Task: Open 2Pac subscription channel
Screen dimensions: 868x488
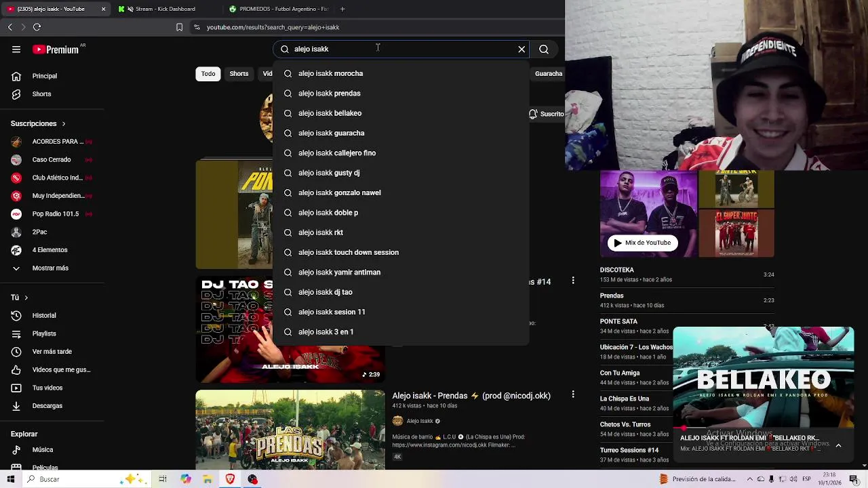Action: pos(52,232)
